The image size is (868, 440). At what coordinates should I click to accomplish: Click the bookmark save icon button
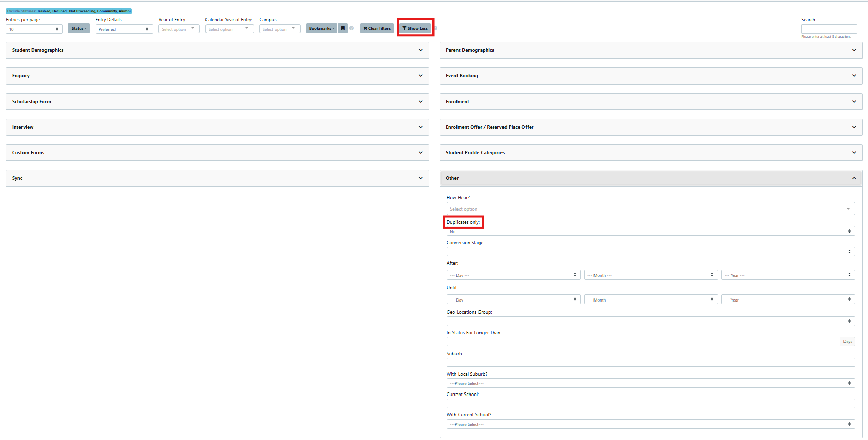click(343, 28)
